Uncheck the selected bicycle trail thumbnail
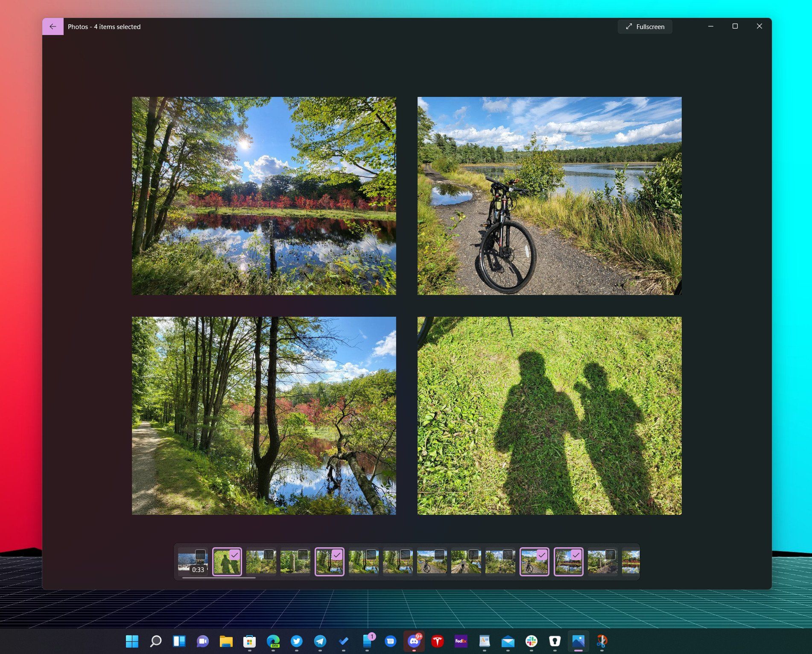Image resolution: width=812 pixels, height=654 pixels. pos(542,554)
